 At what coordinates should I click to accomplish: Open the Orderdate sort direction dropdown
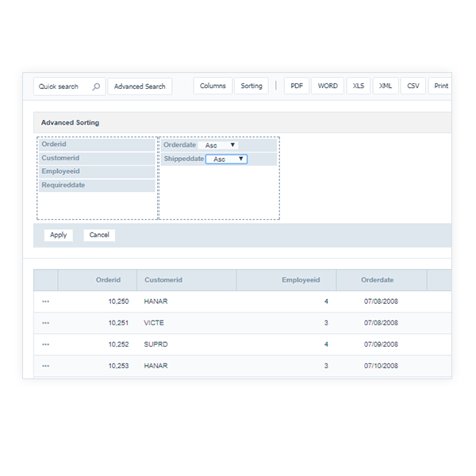(218, 145)
